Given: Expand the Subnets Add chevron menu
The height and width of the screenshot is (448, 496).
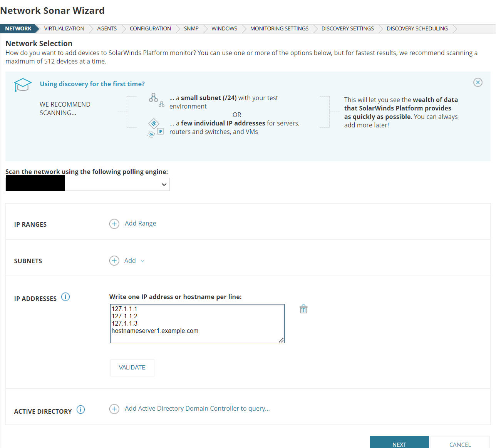Looking at the screenshot, I should [142, 261].
